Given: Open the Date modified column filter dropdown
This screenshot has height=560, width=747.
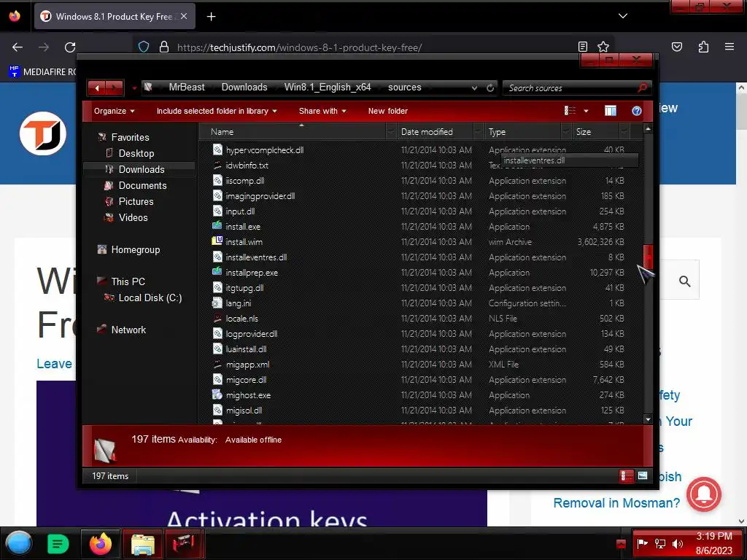Looking at the screenshot, I should (x=479, y=132).
